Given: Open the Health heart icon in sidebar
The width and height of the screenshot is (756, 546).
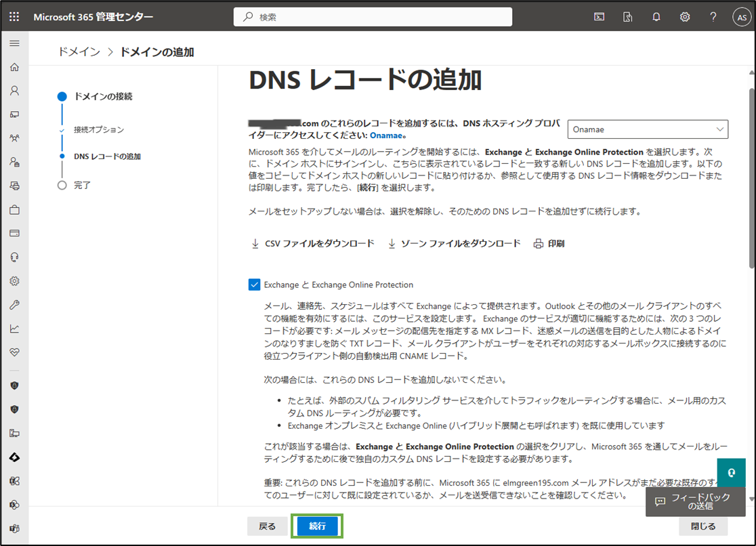Looking at the screenshot, I should 14,352.
